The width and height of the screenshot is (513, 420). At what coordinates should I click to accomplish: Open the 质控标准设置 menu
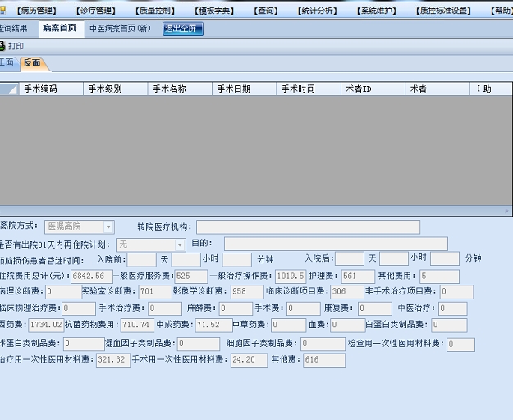click(443, 11)
